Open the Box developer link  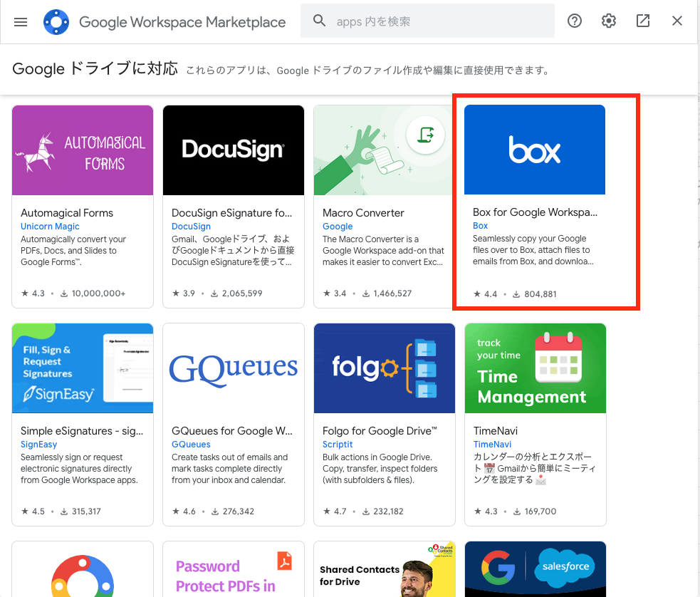coord(481,226)
